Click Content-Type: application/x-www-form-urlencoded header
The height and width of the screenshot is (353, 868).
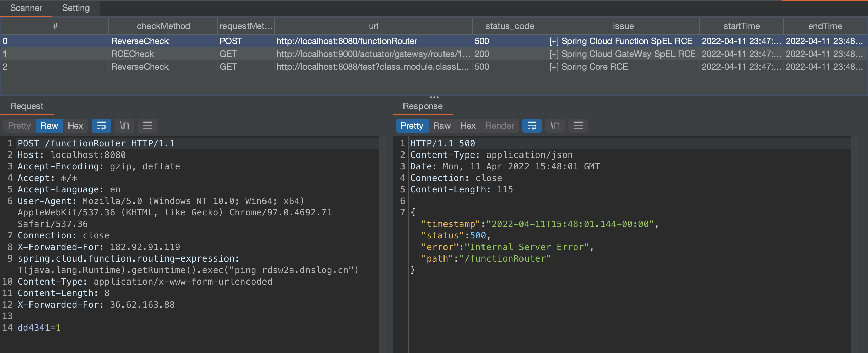tap(145, 282)
